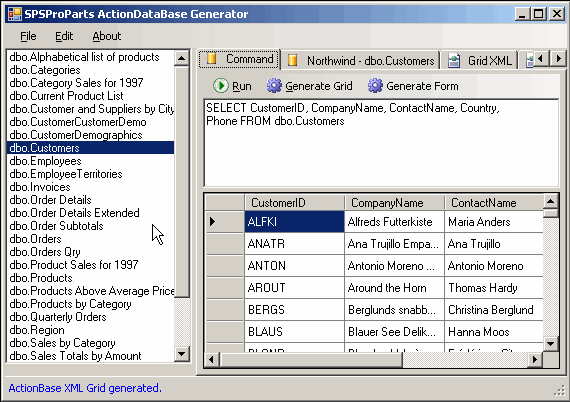Click up arrow of table list scrollbar
The height and width of the screenshot is (402, 570).
pyautogui.click(x=182, y=58)
